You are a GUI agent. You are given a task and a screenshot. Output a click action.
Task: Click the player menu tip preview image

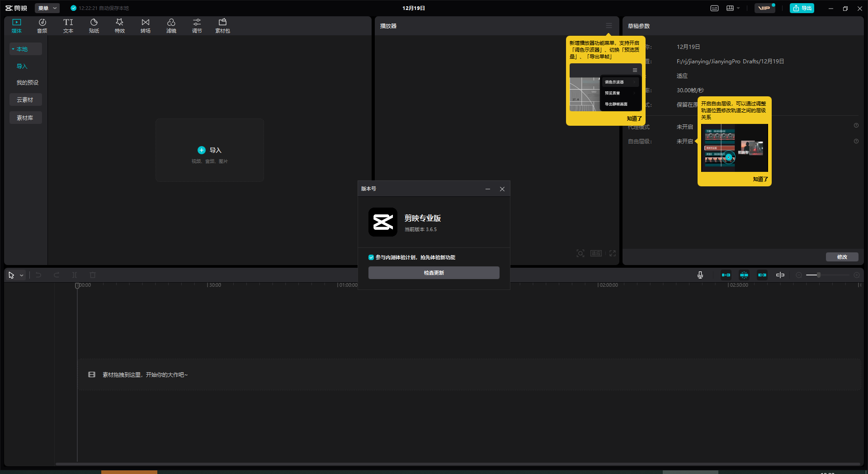click(x=606, y=87)
